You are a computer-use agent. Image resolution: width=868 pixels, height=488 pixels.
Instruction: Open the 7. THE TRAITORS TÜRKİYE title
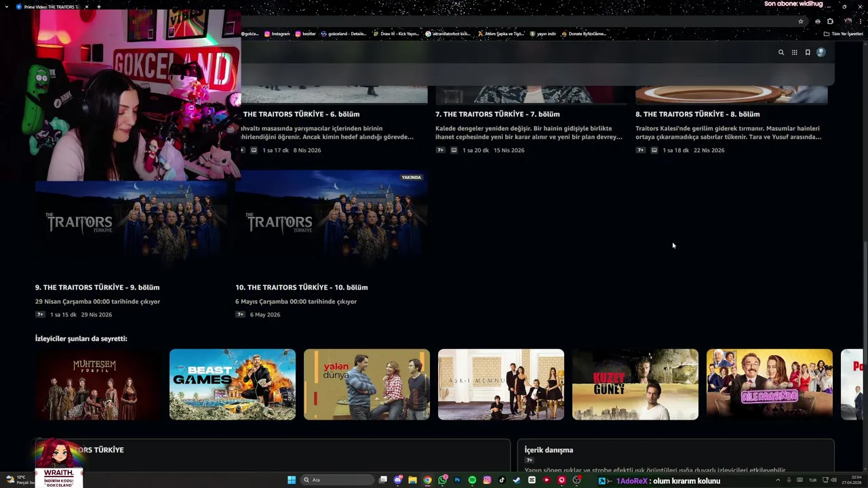pyautogui.click(x=497, y=114)
